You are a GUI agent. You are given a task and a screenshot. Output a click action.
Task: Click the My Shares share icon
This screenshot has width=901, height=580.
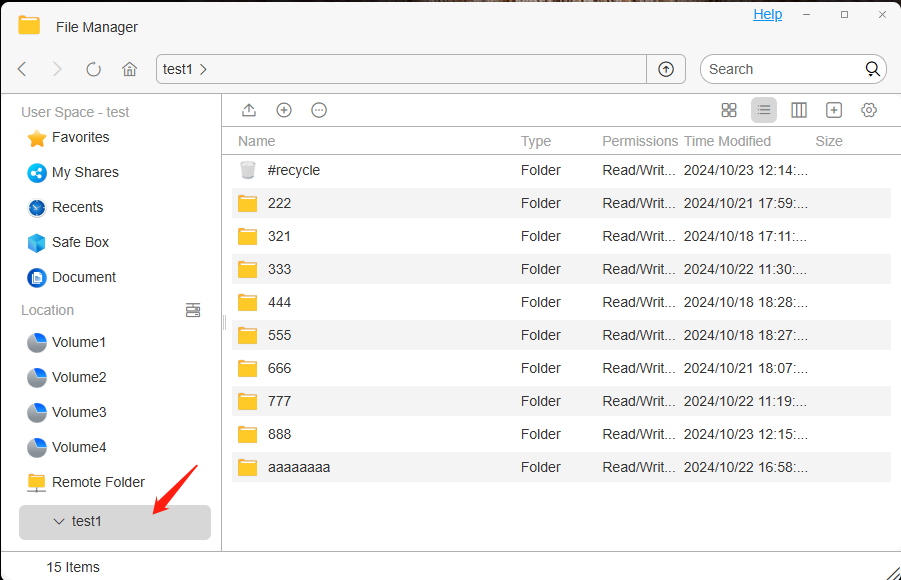[37, 173]
